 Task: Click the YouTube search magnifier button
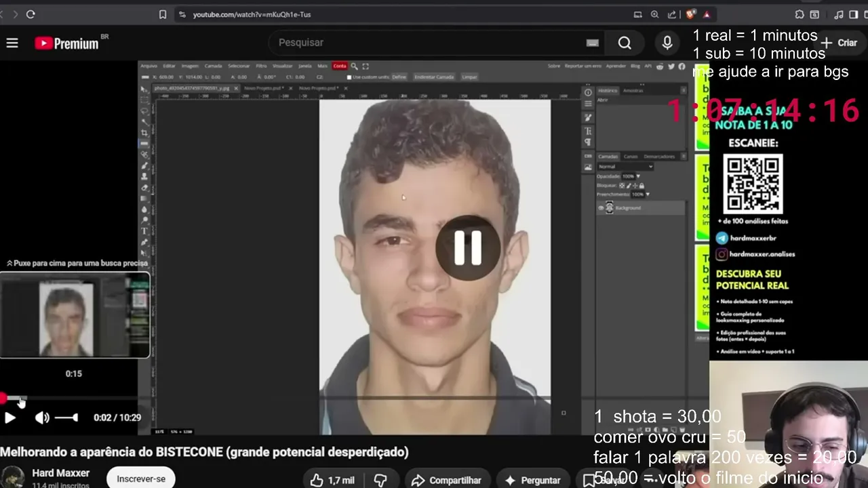click(x=625, y=43)
